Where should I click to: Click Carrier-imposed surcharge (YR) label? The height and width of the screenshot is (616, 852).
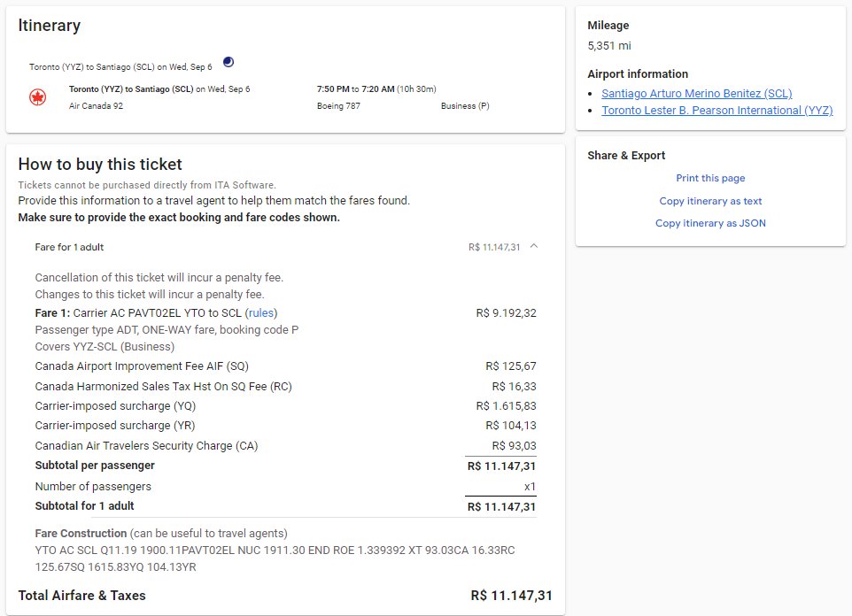point(115,426)
